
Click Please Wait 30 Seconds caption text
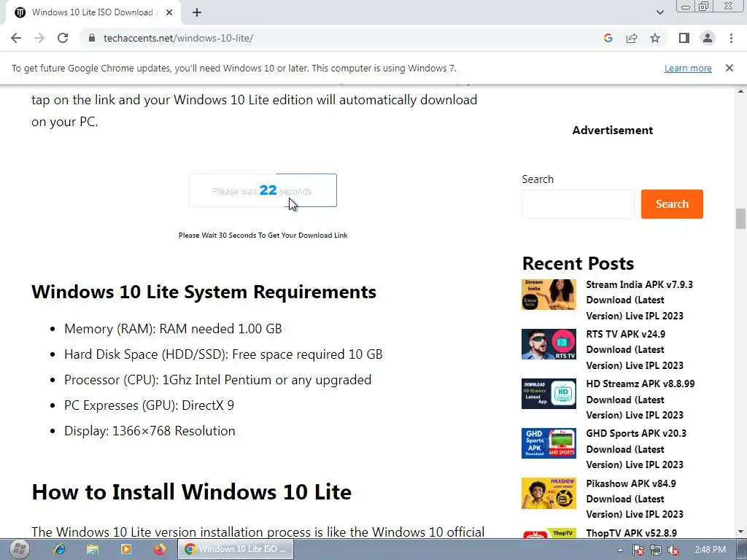point(263,236)
